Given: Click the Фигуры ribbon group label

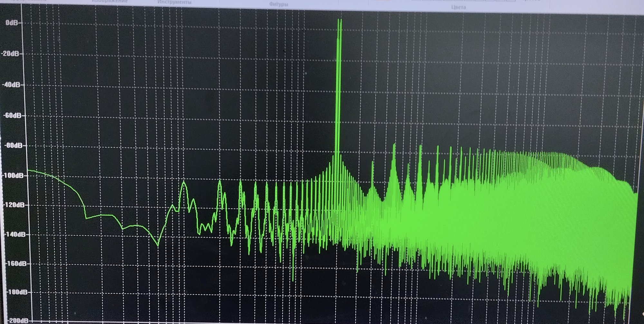Looking at the screenshot, I should coord(279,4).
